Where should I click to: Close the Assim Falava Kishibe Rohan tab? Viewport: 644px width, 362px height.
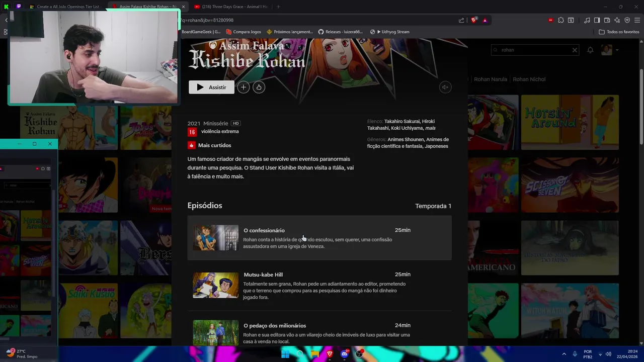[183, 7]
